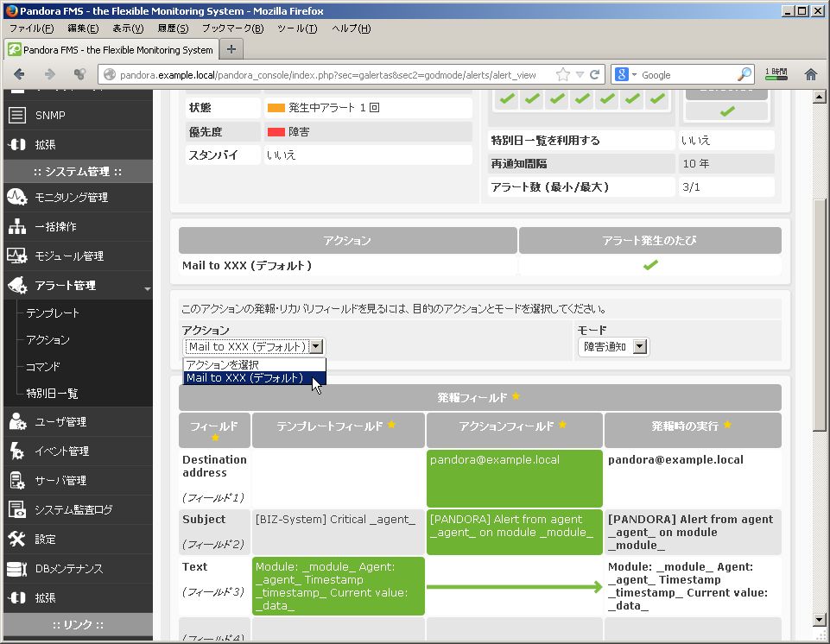Click [BIZ-System] Critical _agent_ template cell

coord(339,531)
